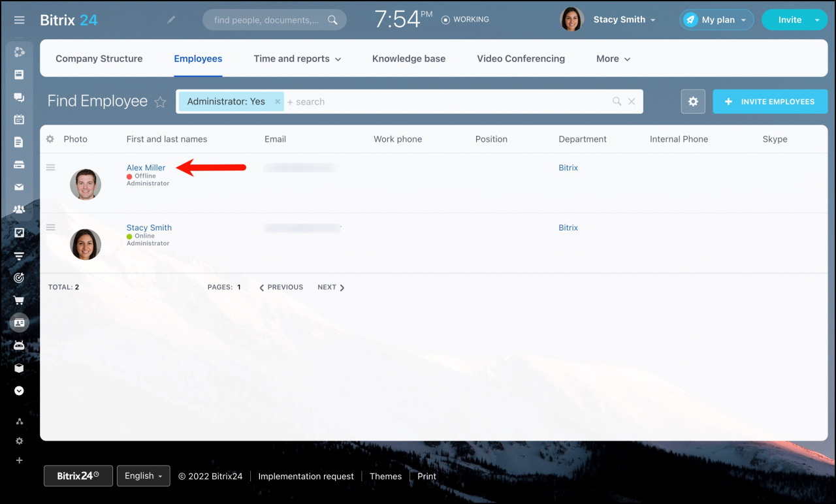Image resolution: width=836 pixels, height=504 pixels.
Task: Open the shopping cart icon in sidebar
Action: (19, 300)
